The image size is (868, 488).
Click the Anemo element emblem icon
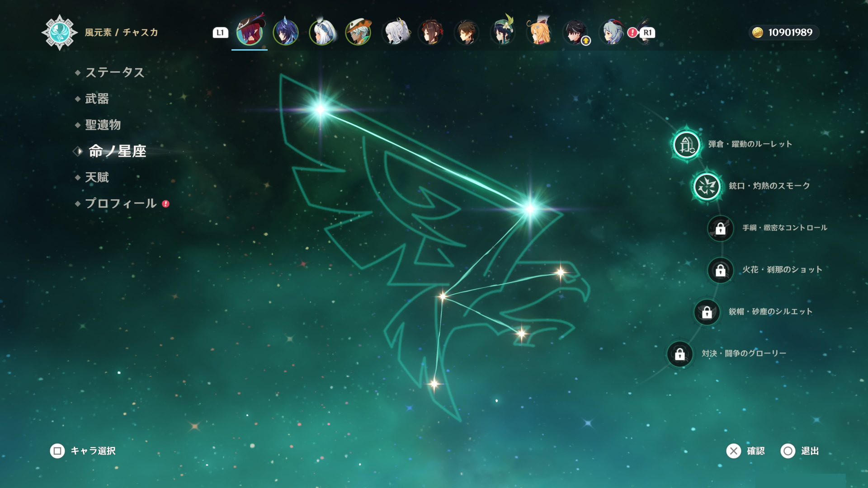[59, 33]
